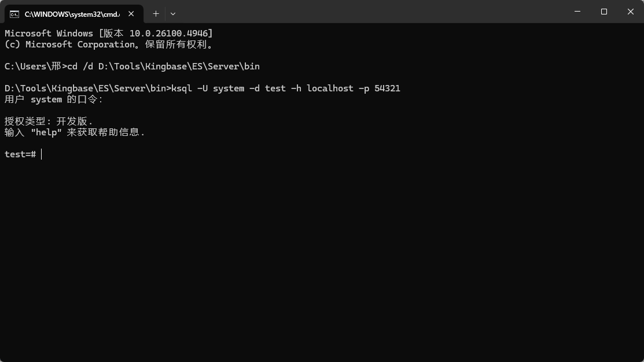Close the cmd.exe tab
Screen dimensions: 644x362
point(132,13)
